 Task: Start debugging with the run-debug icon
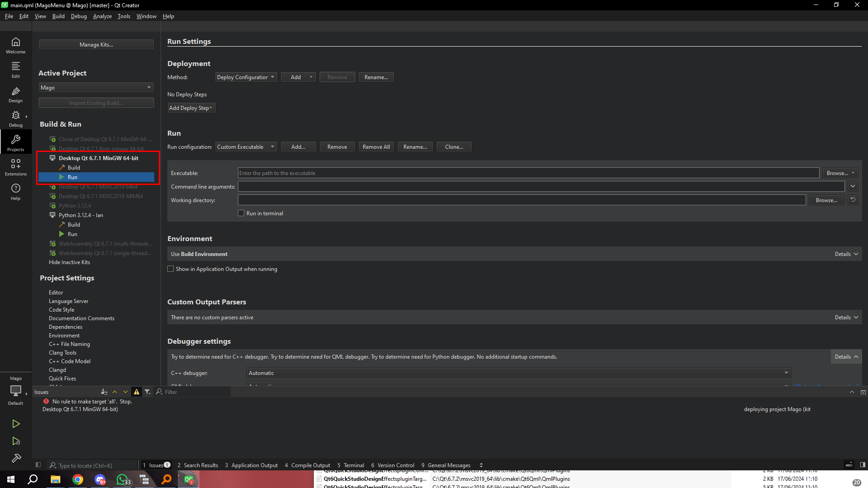16,441
